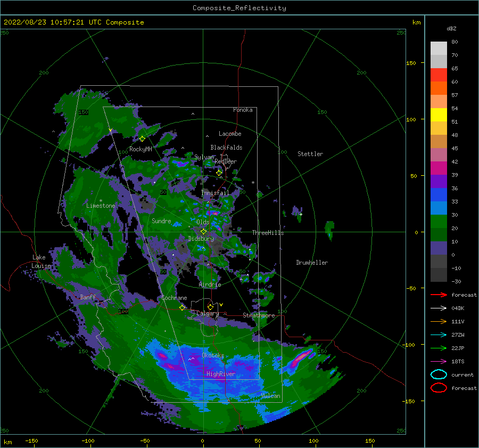
Task: Click the Strathmore label
Action: (x=259, y=315)
